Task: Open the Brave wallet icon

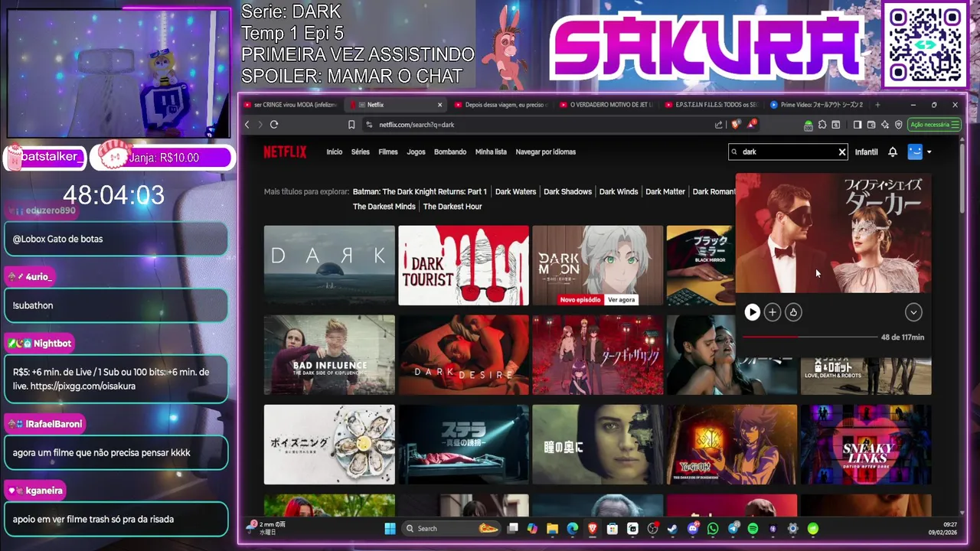Action: (871, 125)
